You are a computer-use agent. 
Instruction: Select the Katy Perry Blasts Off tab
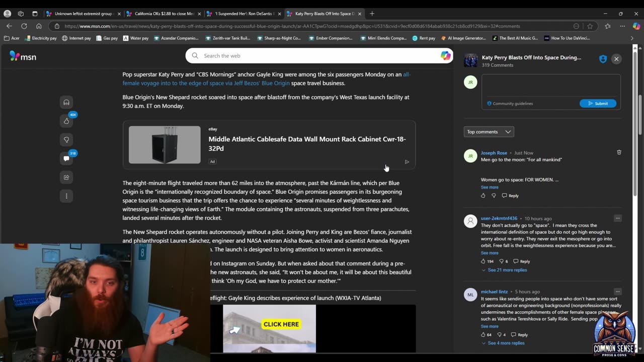[x=324, y=14]
